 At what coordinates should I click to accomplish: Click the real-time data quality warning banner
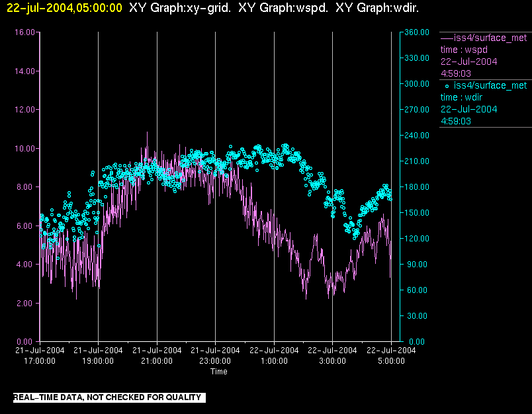[x=109, y=397]
